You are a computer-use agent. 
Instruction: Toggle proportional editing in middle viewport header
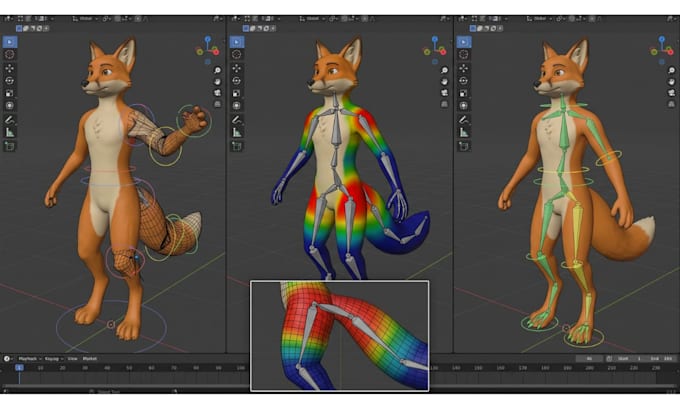tap(365, 19)
